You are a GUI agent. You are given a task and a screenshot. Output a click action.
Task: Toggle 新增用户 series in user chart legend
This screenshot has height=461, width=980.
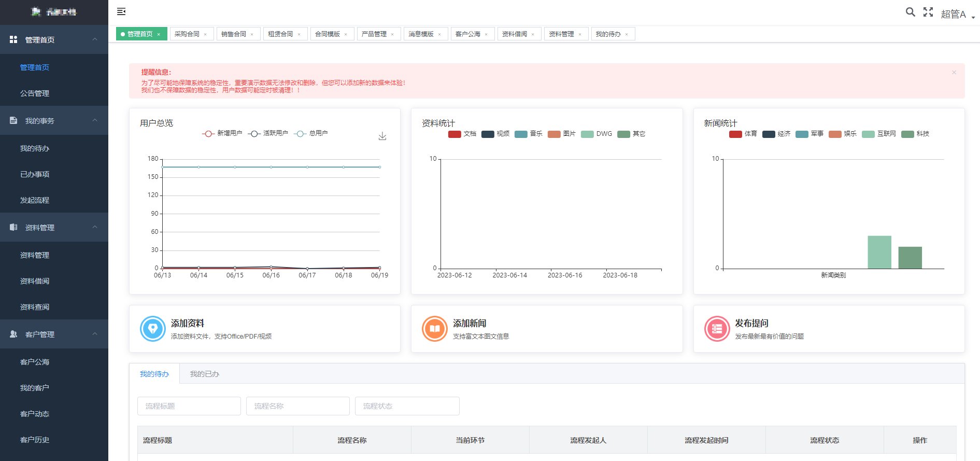click(x=222, y=133)
